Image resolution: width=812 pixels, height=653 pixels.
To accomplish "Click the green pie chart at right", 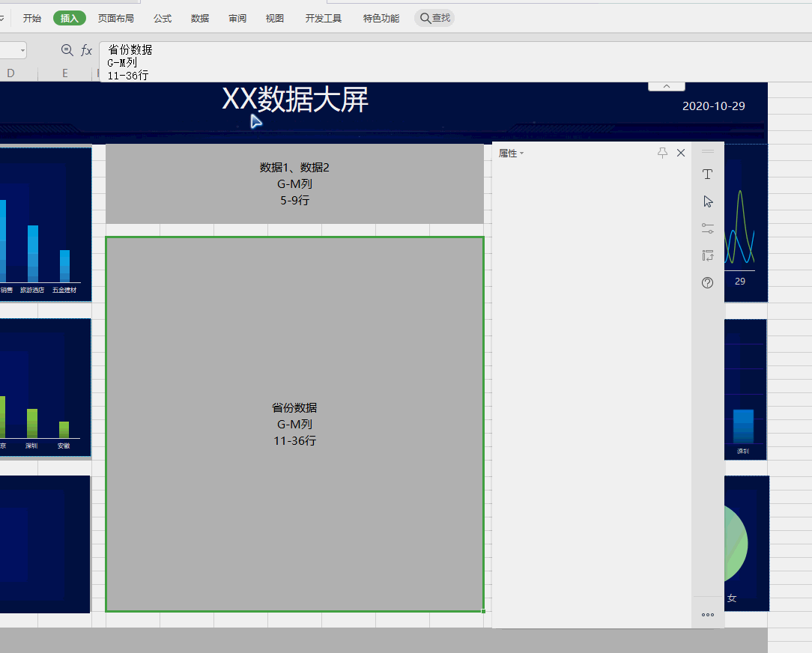I will click(x=736, y=543).
